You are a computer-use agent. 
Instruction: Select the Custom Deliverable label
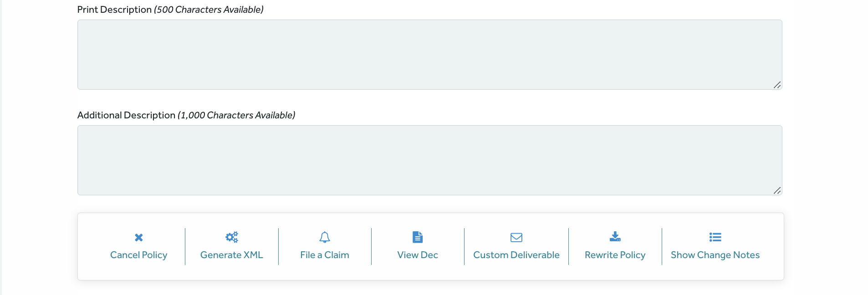[516, 255]
